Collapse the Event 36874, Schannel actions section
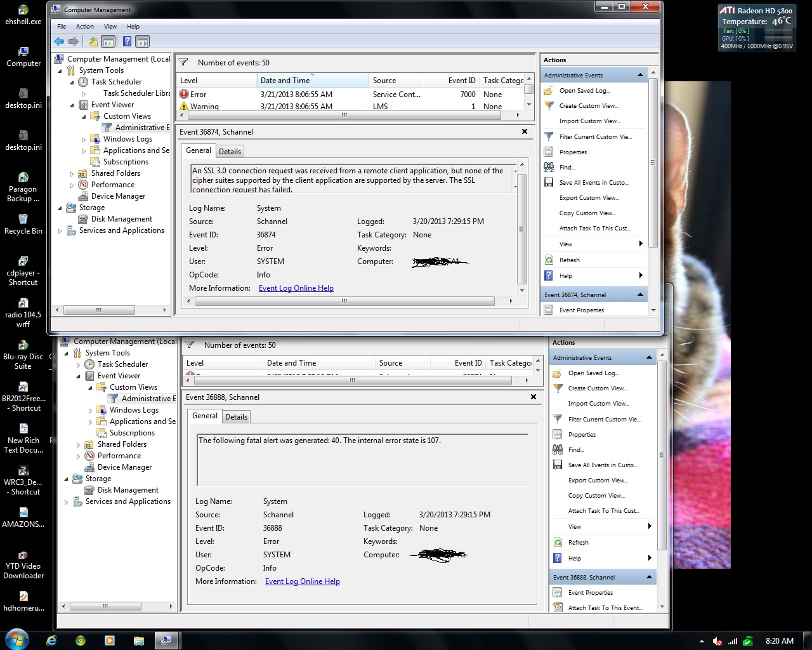Screen dimensions: 812x650 coord(640,295)
